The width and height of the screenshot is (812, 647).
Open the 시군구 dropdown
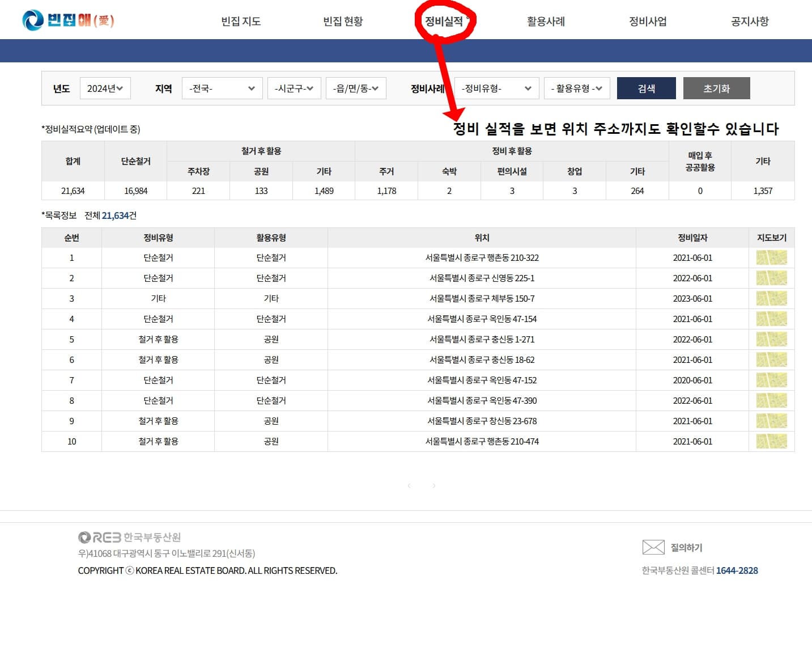[294, 88]
